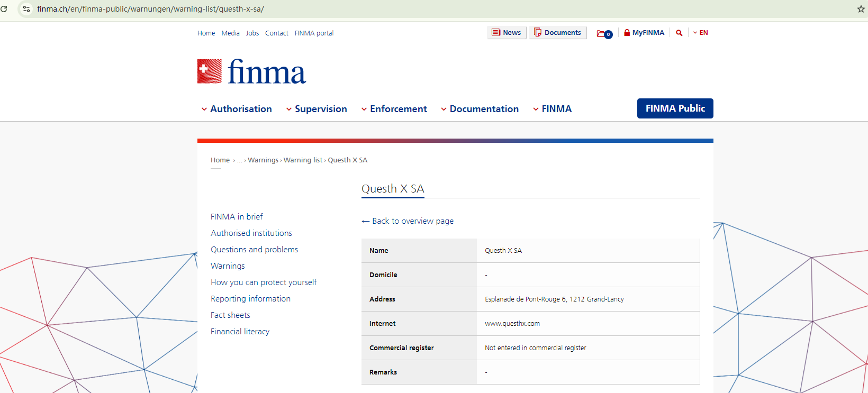Click the FINMA Public button
The width and height of the screenshot is (868, 393).
675,108
